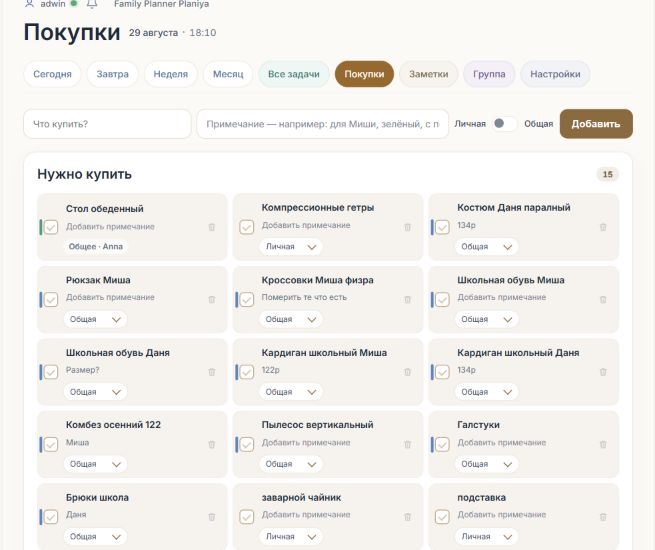This screenshot has height=550, width=655.
Task: Remove 'подставка' with its trash icon
Action: tap(603, 517)
